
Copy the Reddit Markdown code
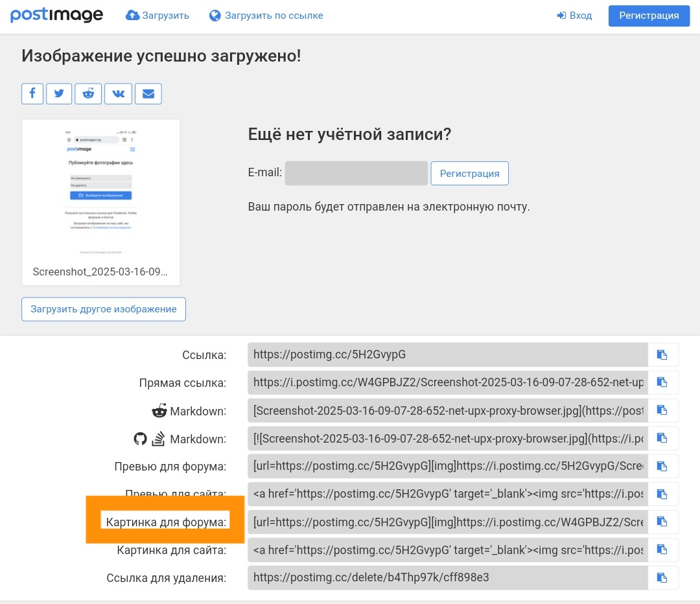tap(662, 410)
